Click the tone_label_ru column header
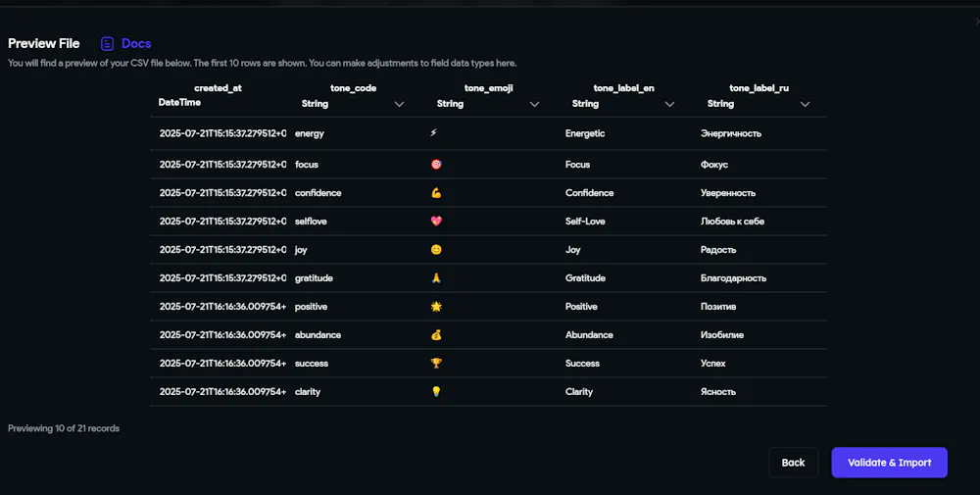Screen dimensions: 980x495 [759, 88]
